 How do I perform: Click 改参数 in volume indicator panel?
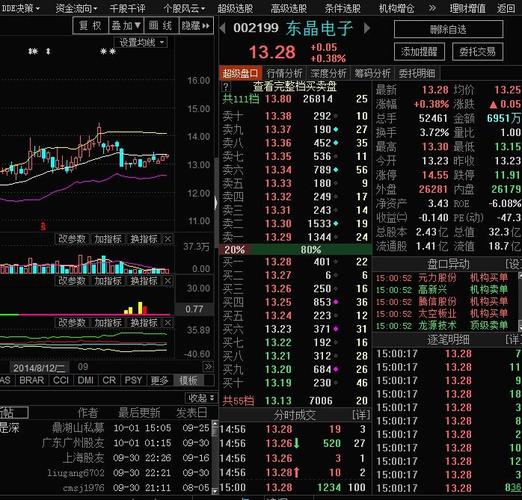click(72, 239)
